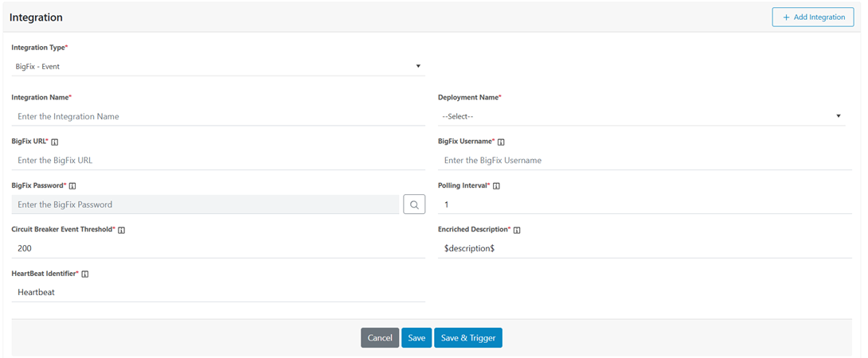Click into the BigFix URL field

click(217, 160)
